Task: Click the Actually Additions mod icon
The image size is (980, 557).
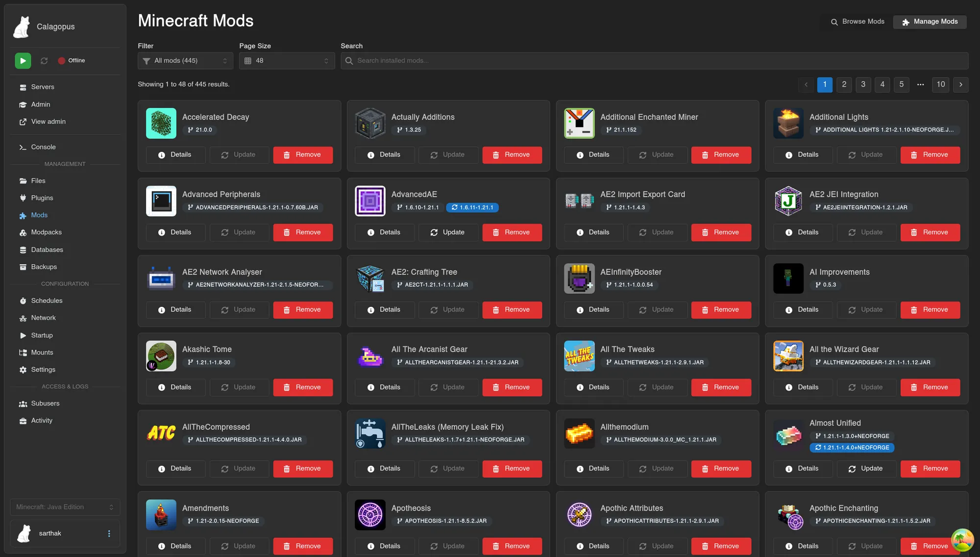Action: tap(370, 123)
